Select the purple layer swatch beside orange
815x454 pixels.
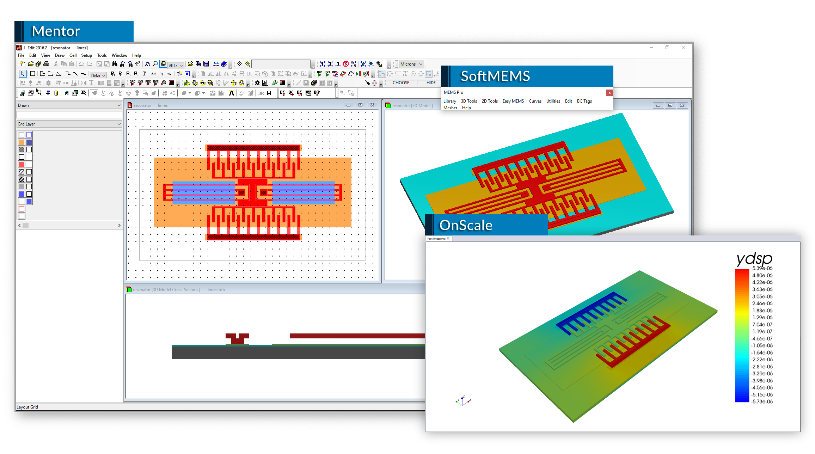pos(29,142)
